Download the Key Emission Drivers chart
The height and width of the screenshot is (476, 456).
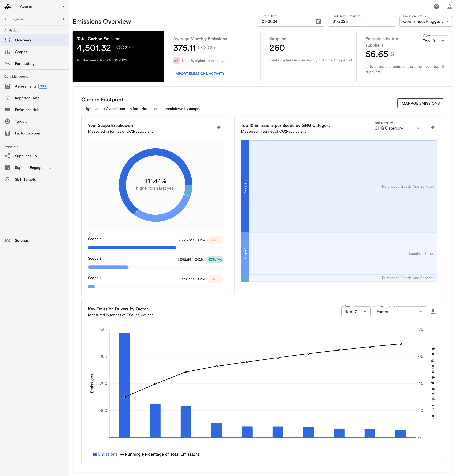(x=433, y=312)
